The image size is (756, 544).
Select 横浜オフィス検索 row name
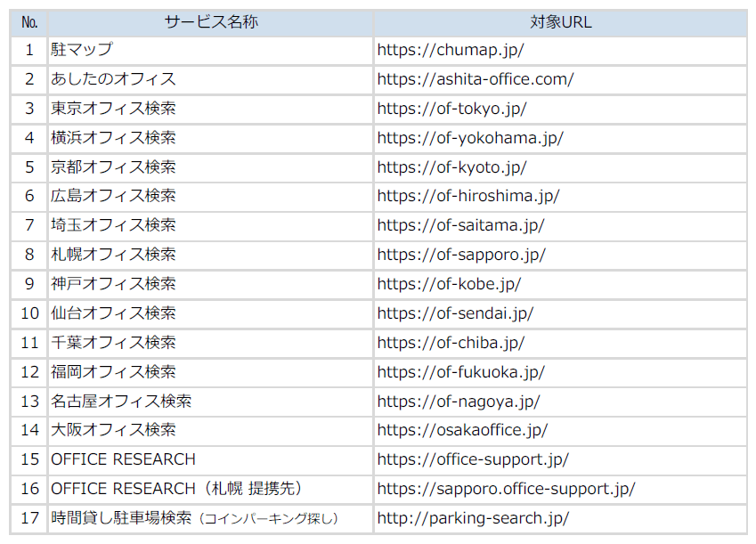pyautogui.click(x=113, y=137)
